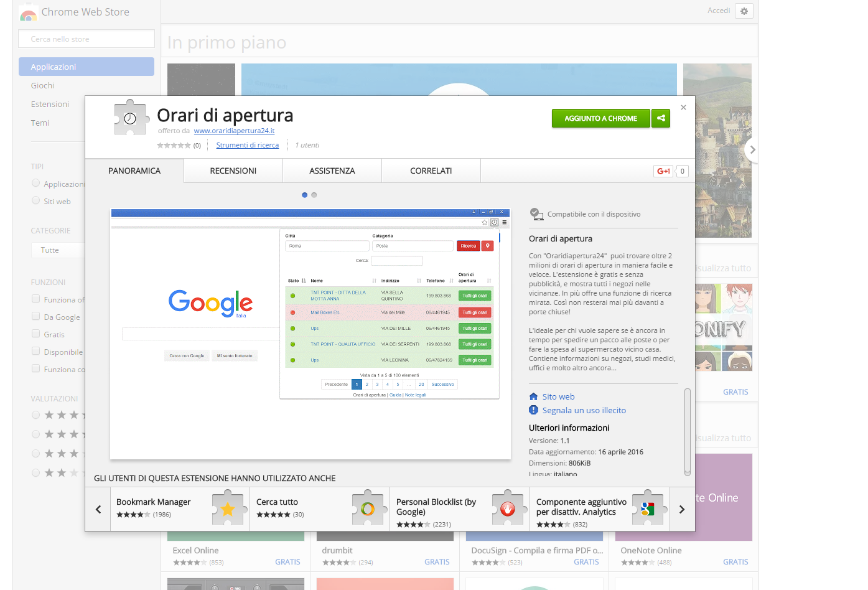Select Estensioni in the sidebar

point(50,104)
